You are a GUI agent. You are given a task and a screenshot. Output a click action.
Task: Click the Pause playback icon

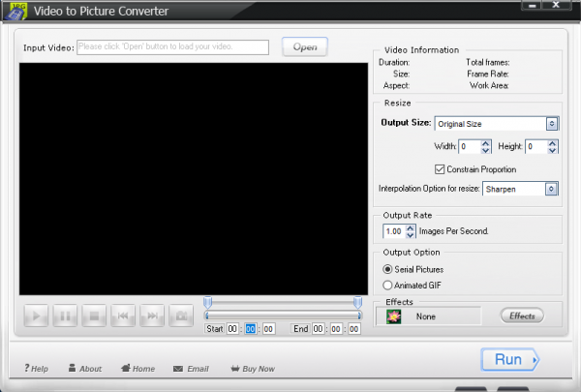66,316
